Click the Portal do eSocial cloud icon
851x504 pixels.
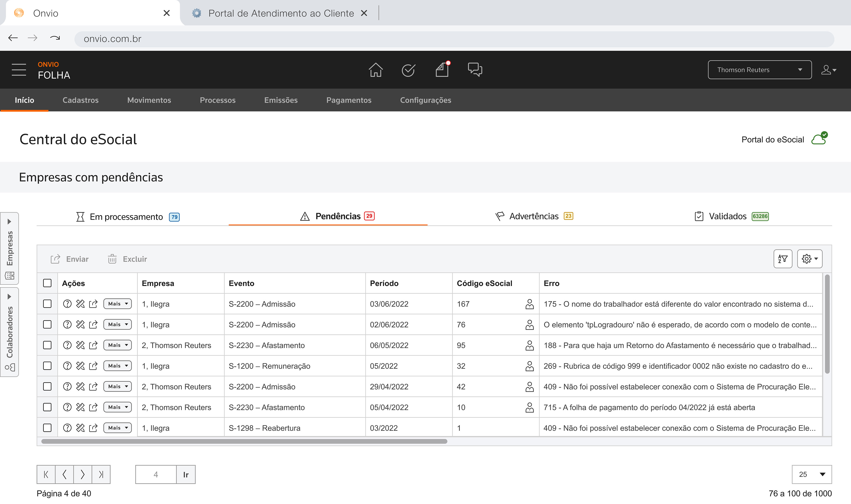coord(819,138)
